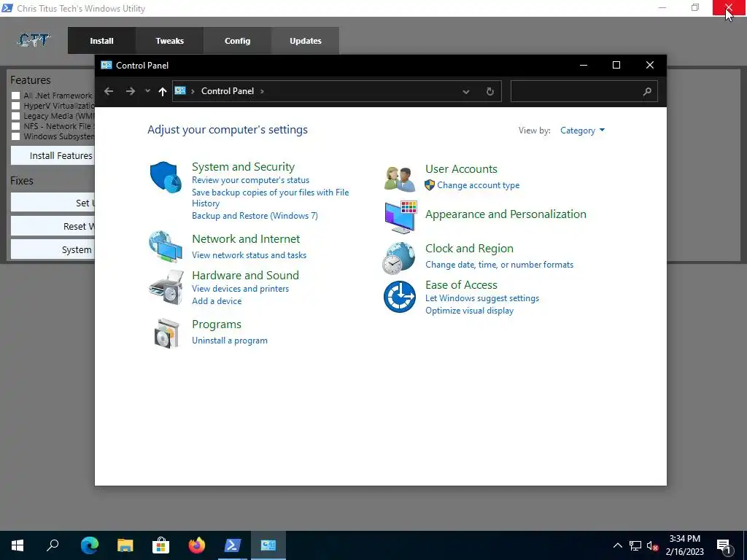Click Change account type link

click(x=479, y=185)
